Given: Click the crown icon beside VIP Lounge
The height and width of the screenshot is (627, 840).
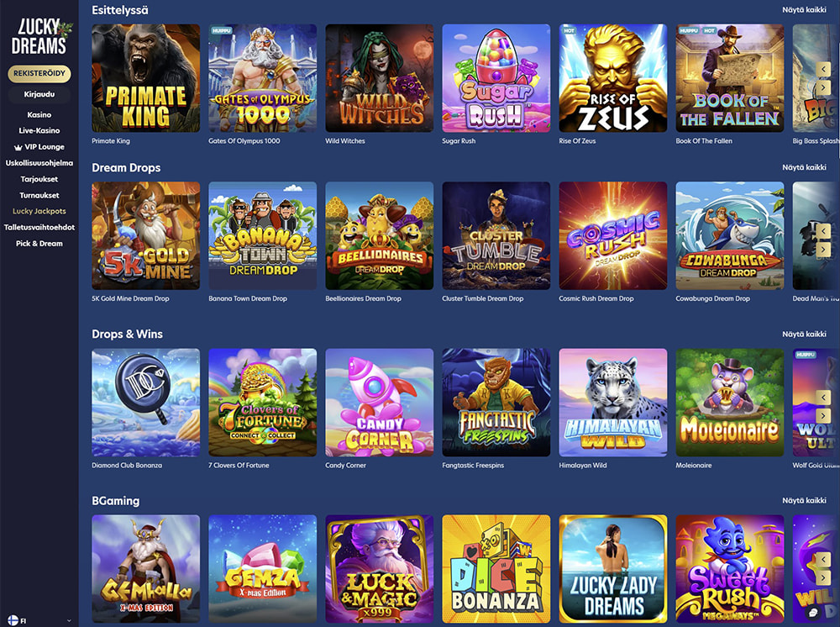Looking at the screenshot, I should point(18,147).
